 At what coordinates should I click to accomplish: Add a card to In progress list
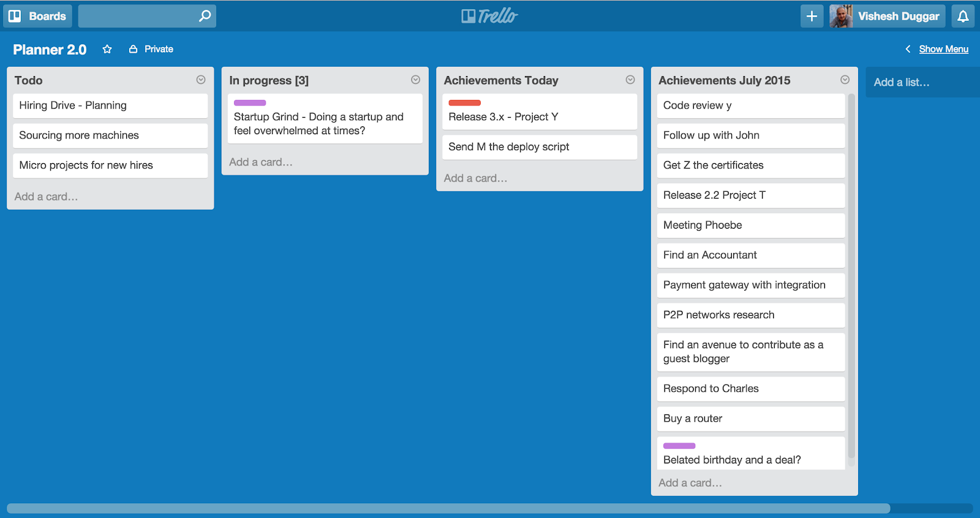261,162
